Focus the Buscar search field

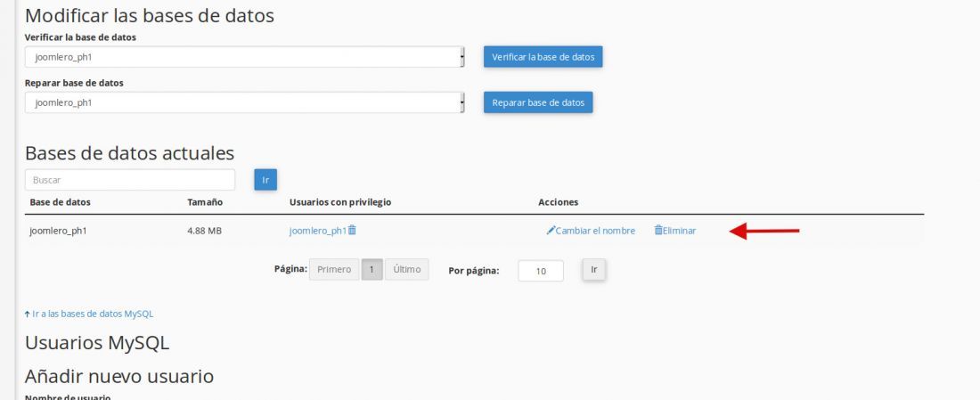coord(130,180)
